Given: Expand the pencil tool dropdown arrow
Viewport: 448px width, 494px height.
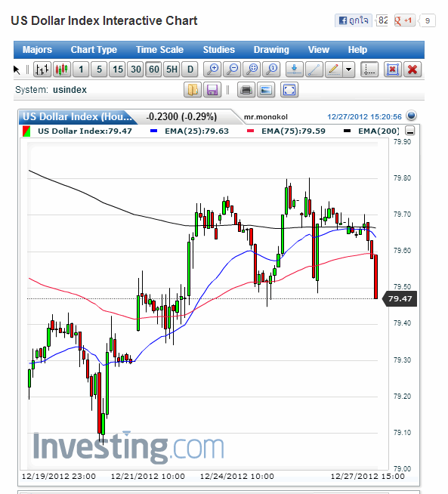Looking at the screenshot, I should click(348, 69).
